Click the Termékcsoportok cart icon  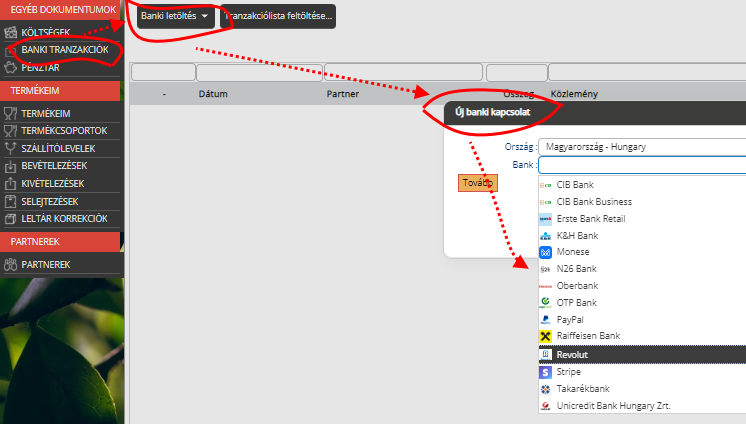pos(10,130)
